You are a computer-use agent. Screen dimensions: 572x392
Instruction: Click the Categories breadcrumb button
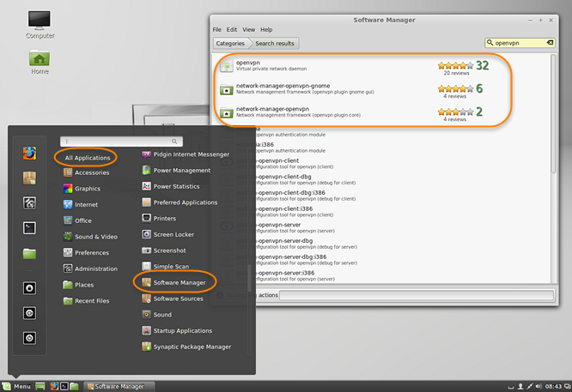(230, 44)
